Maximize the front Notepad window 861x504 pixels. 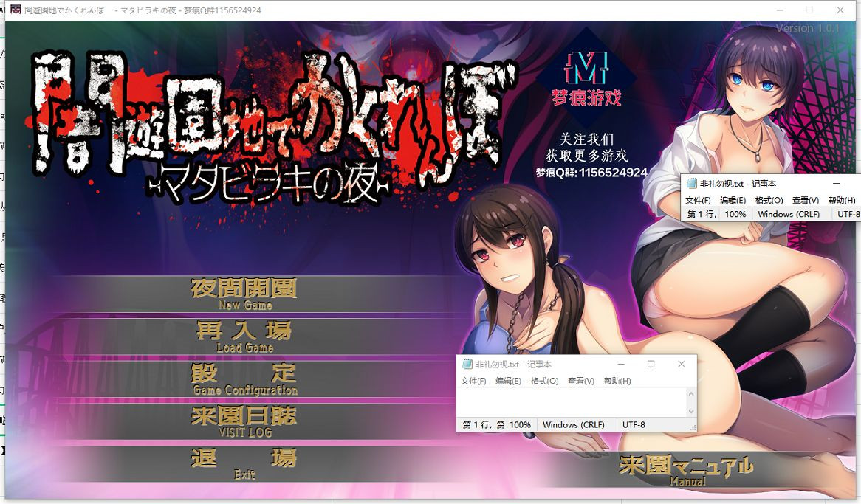651,364
